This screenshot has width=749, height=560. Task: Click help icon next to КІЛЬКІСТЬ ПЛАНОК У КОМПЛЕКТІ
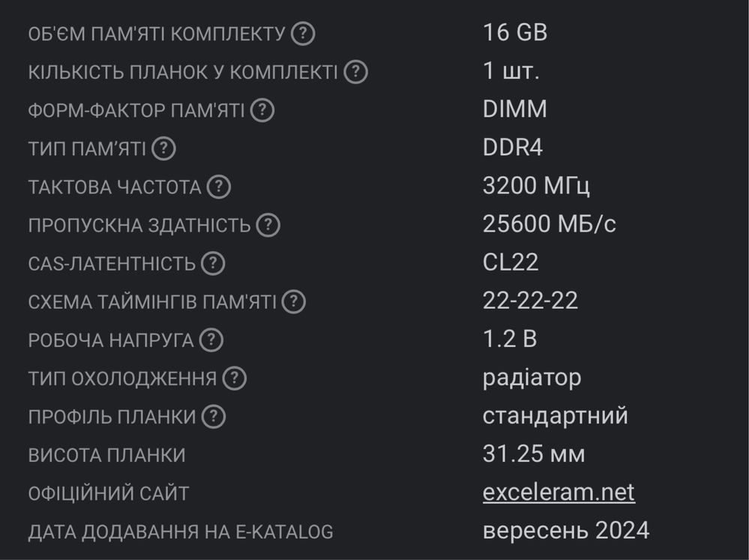click(x=356, y=72)
